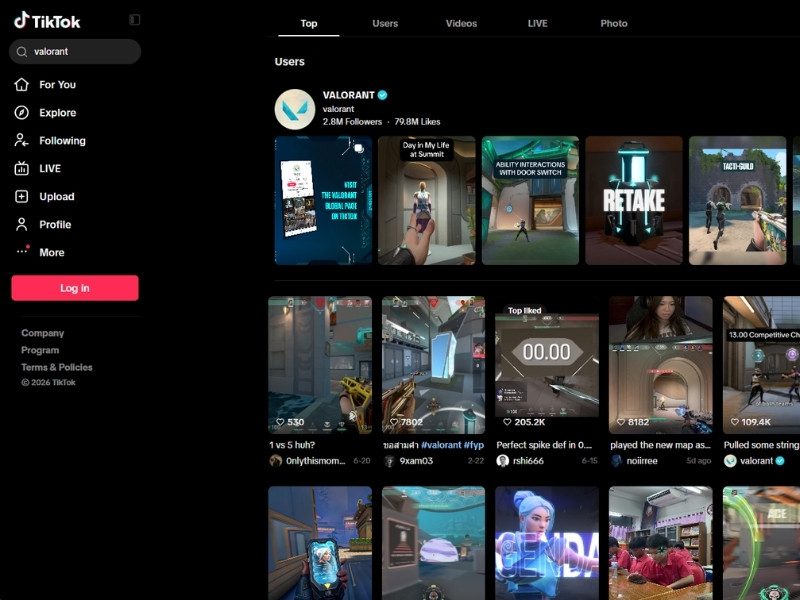Click the heart icon showing 109.4K likes
The image size is (800, 600).
pos(735,422)
